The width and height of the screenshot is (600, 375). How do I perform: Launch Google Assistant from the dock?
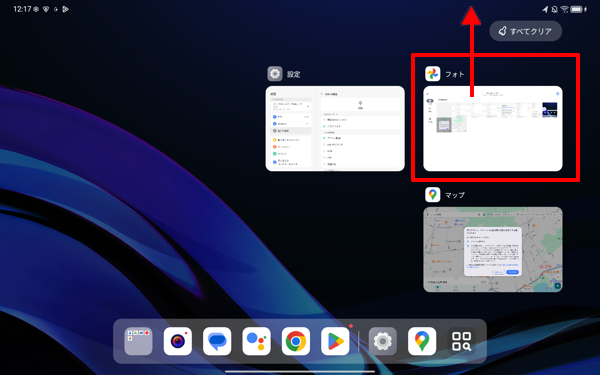coord(256,341)
